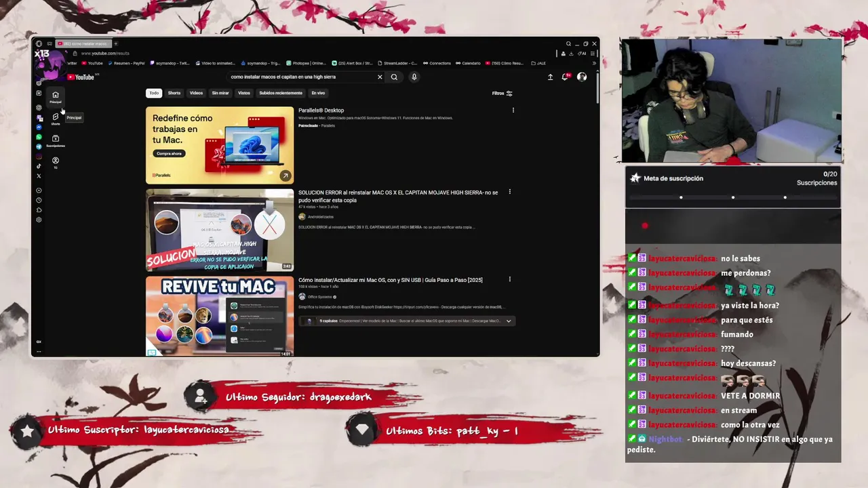Open browser downloads icon

571,54
